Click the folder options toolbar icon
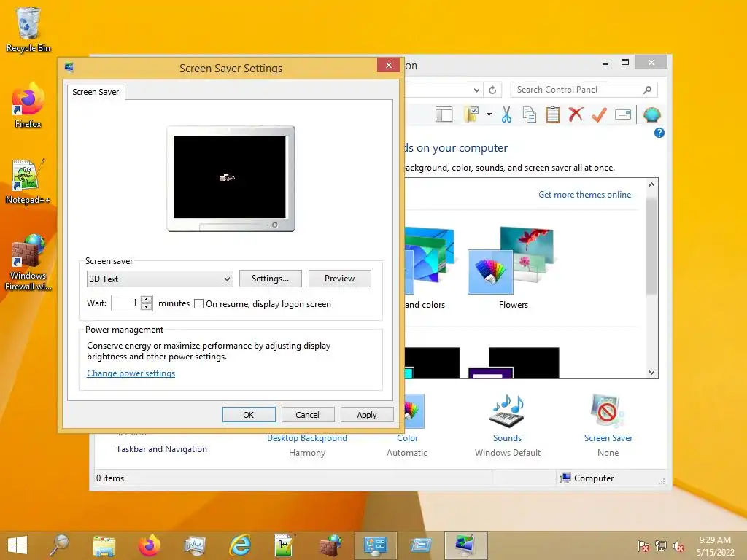 471,114
